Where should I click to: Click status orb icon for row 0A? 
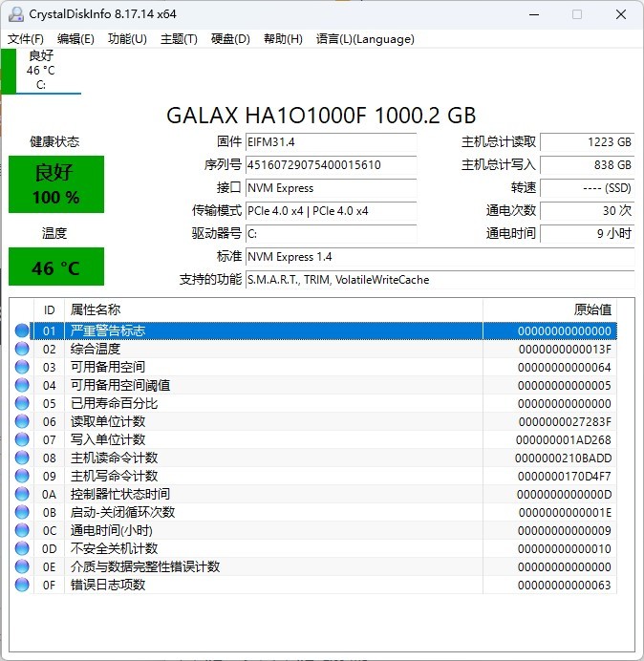(22, 494)
